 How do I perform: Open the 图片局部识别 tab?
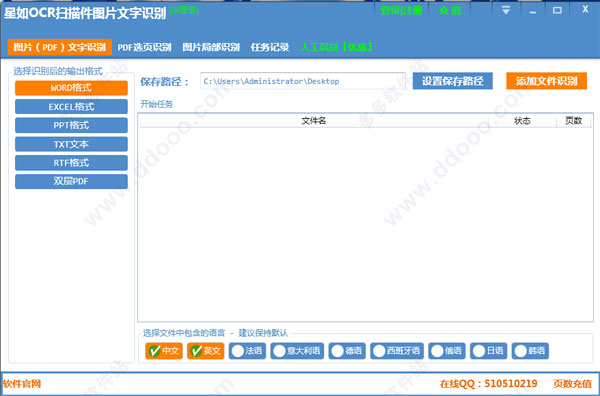pos(211,47)
